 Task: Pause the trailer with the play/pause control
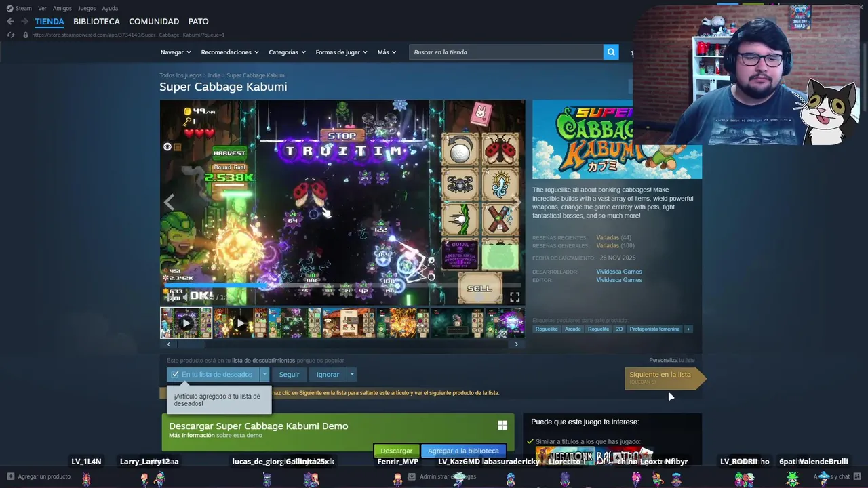[169, 297]
